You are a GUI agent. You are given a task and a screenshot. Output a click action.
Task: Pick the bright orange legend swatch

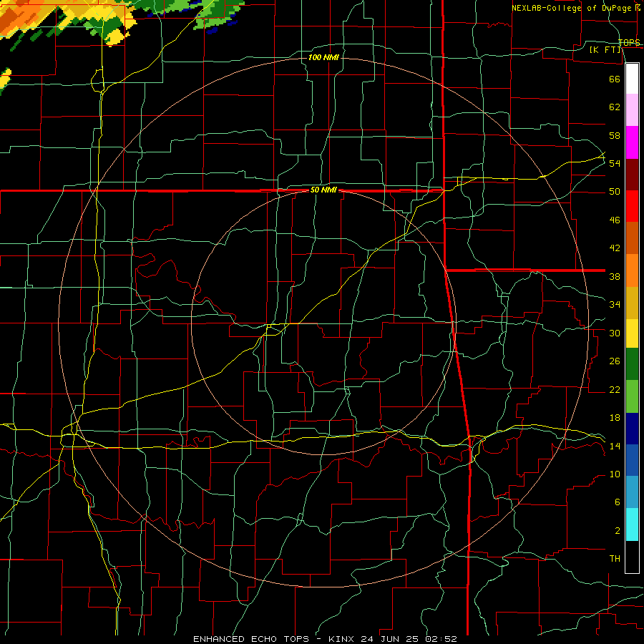[x=632, y=270]
